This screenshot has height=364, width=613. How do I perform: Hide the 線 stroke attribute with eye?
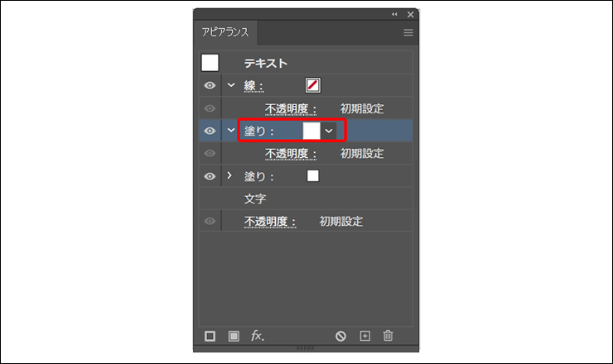point(210,85)
